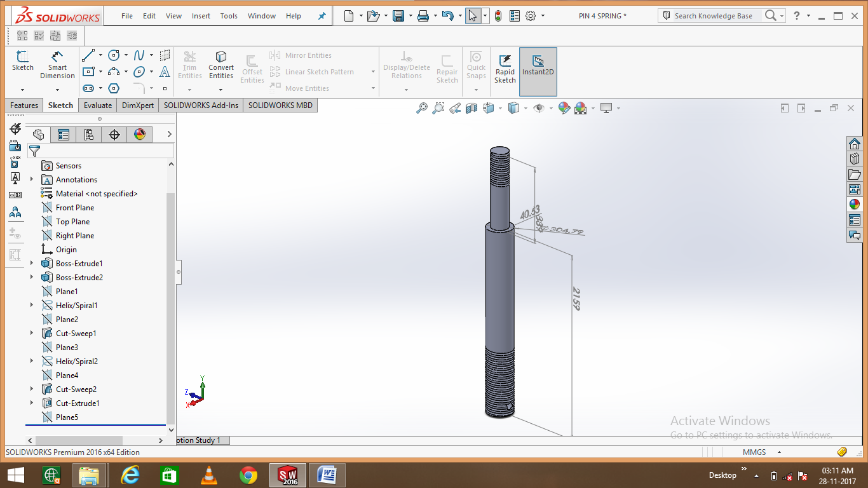Open the Tools menu

click(228, 16)
